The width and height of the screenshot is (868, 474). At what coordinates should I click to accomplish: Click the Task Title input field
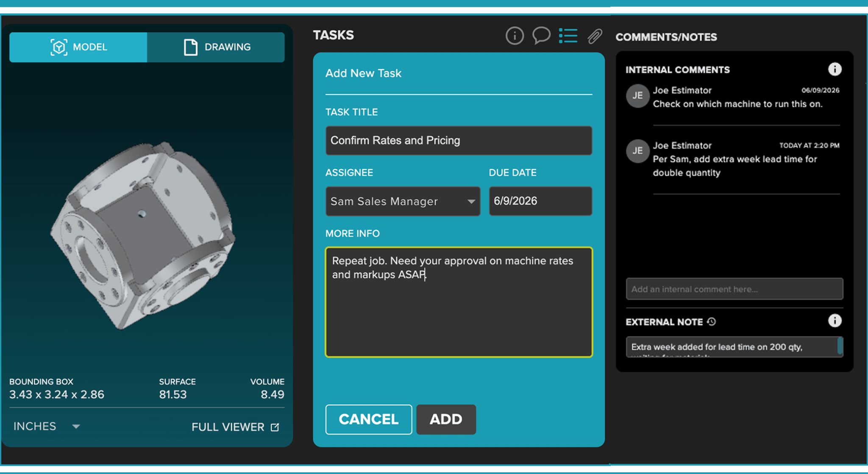tap(459, 140)
